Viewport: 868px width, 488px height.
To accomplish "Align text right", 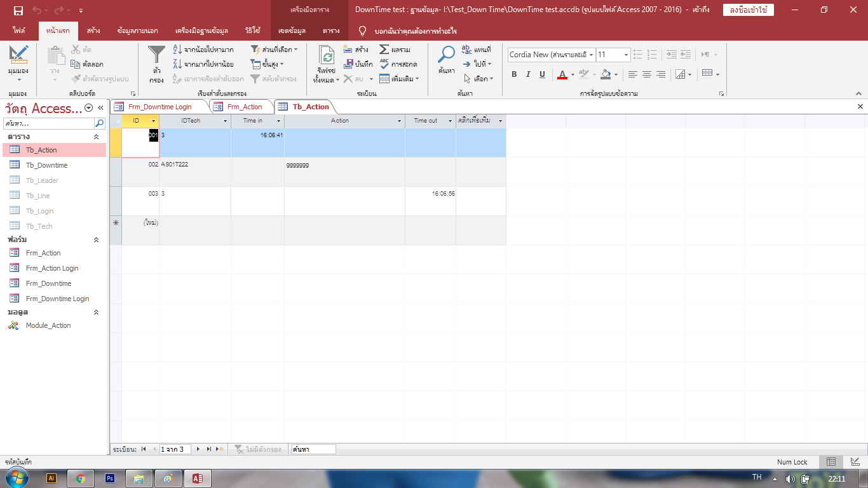I will 660,74.
